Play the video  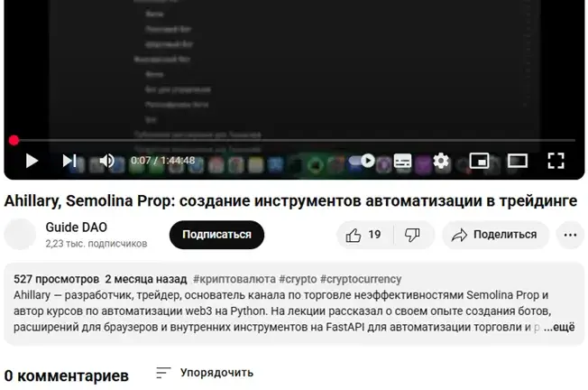click(32, 161)
